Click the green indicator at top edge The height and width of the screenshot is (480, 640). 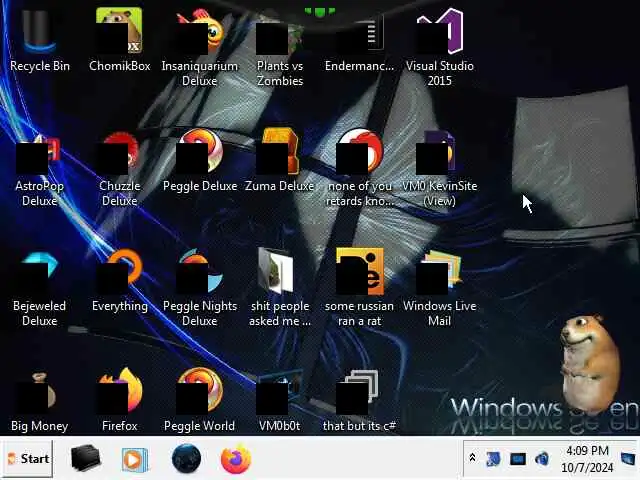click(x=320, y=11)
